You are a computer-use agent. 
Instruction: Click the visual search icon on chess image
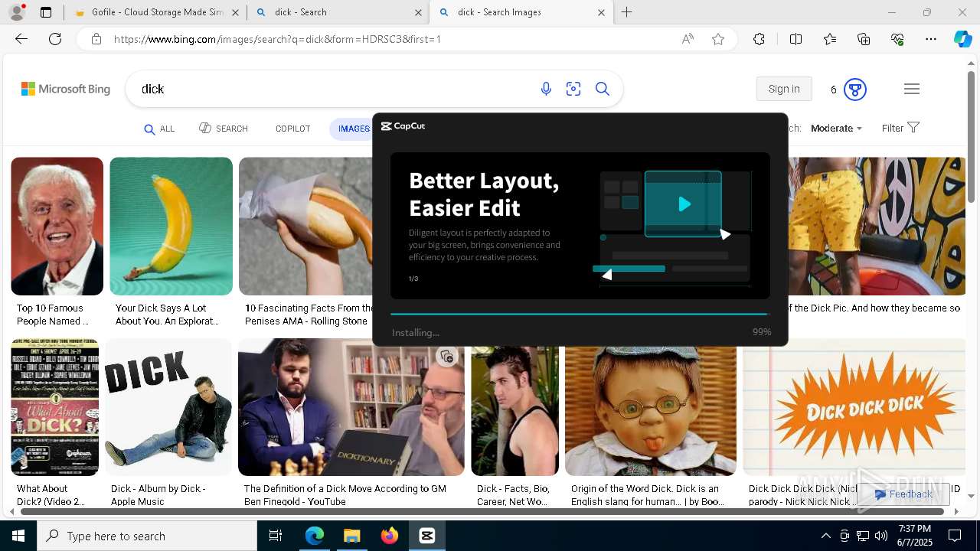[446, 356]
